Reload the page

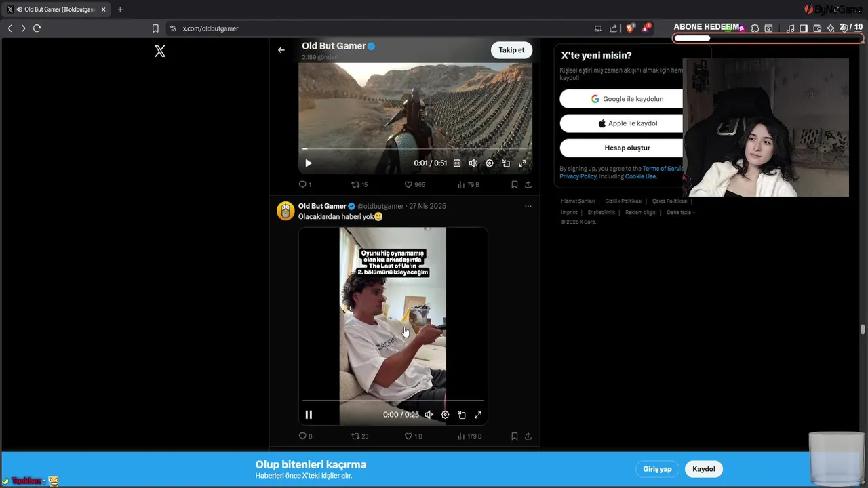(x=37, y=28)
